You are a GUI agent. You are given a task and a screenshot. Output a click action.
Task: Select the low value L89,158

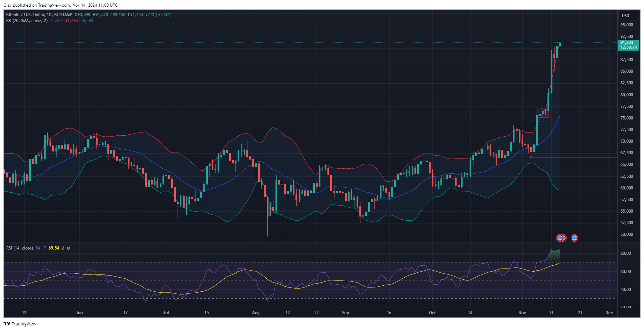click(118, 15)
